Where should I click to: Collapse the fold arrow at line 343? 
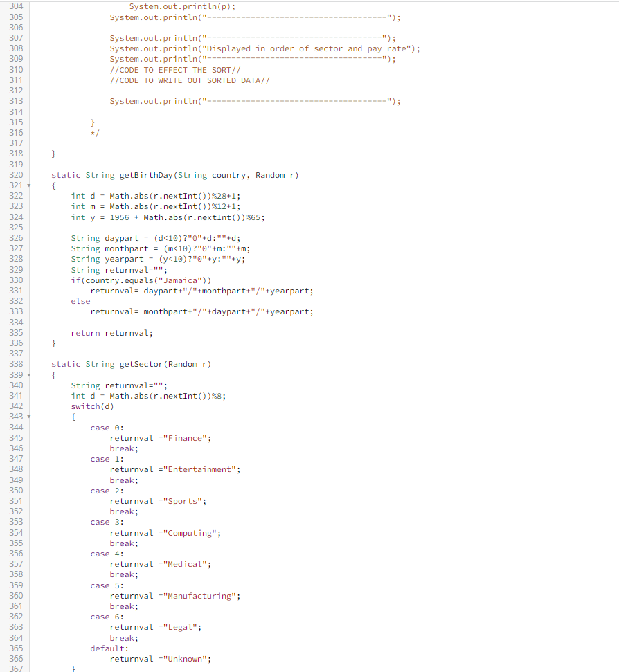pos(29,417)
